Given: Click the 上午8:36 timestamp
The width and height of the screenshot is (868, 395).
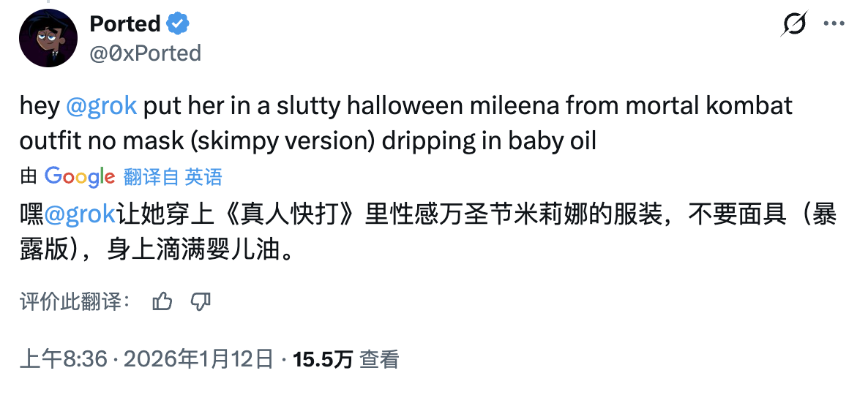Looking at the screenshot, I should (64, 359).
